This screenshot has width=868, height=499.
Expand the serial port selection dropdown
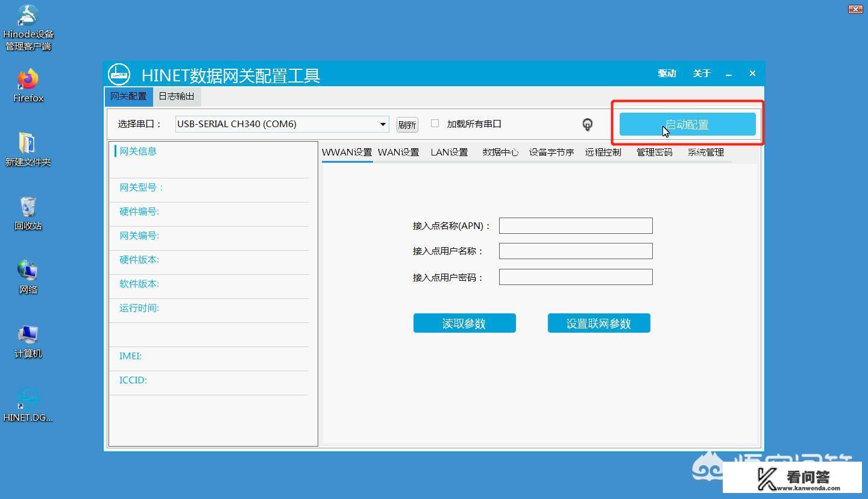[x=382, y=124]
